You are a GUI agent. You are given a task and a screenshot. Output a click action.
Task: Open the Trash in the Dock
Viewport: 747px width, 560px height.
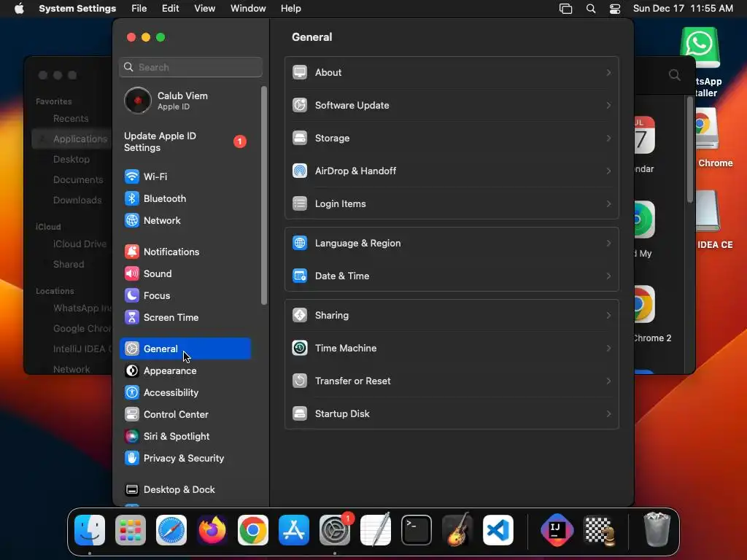(x=657, y=529)
